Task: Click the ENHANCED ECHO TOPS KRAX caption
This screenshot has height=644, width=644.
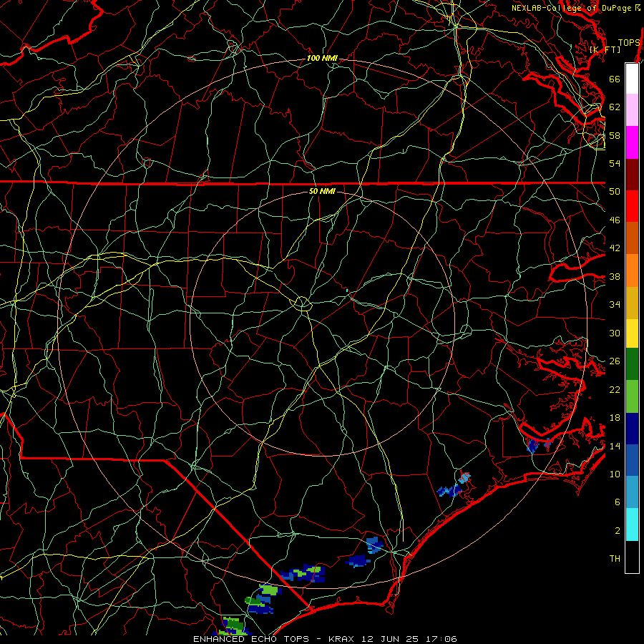Action: click(325, 639)
